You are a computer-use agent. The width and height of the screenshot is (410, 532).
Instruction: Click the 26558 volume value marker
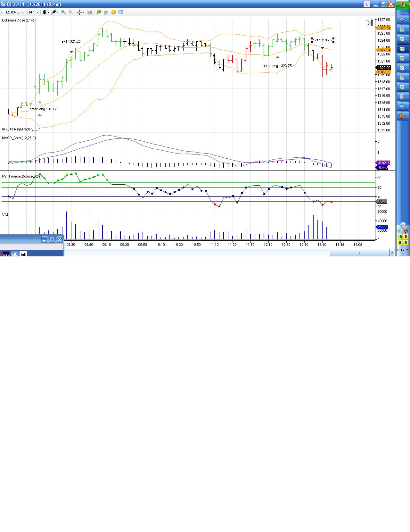382,227
